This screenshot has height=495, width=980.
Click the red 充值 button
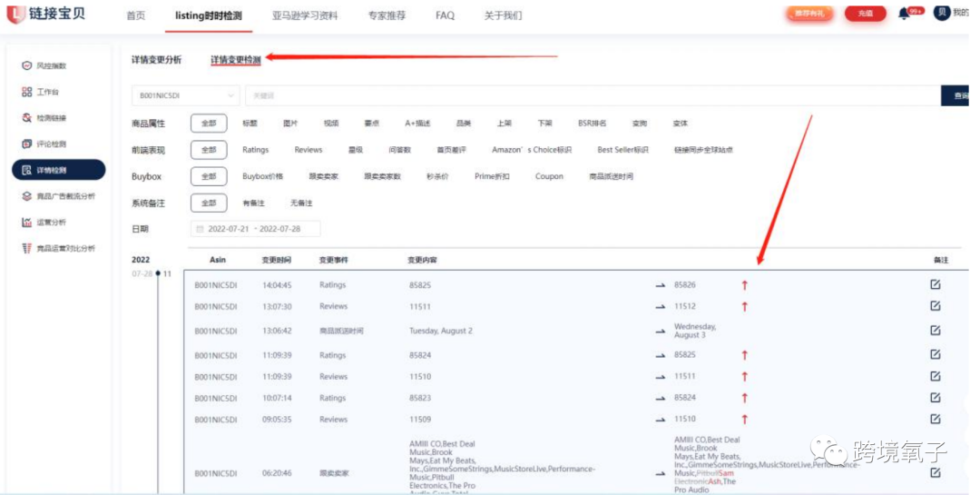pos(865,13)
